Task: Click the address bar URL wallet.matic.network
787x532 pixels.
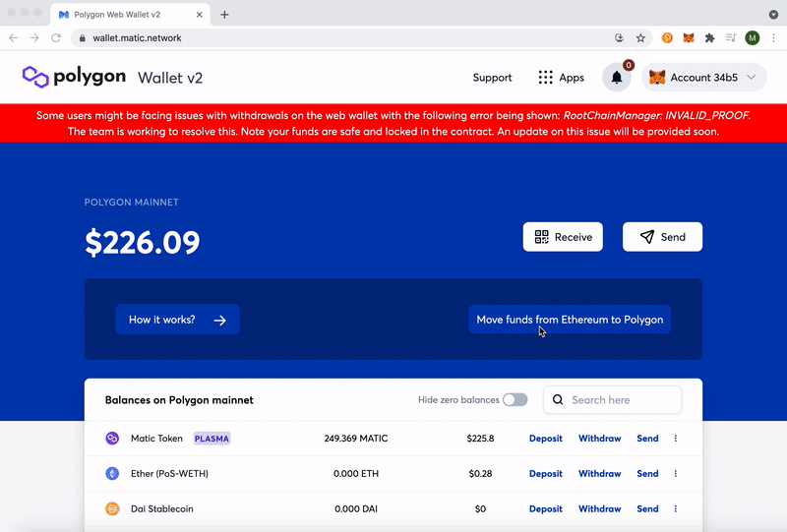Action: [137, 38]
